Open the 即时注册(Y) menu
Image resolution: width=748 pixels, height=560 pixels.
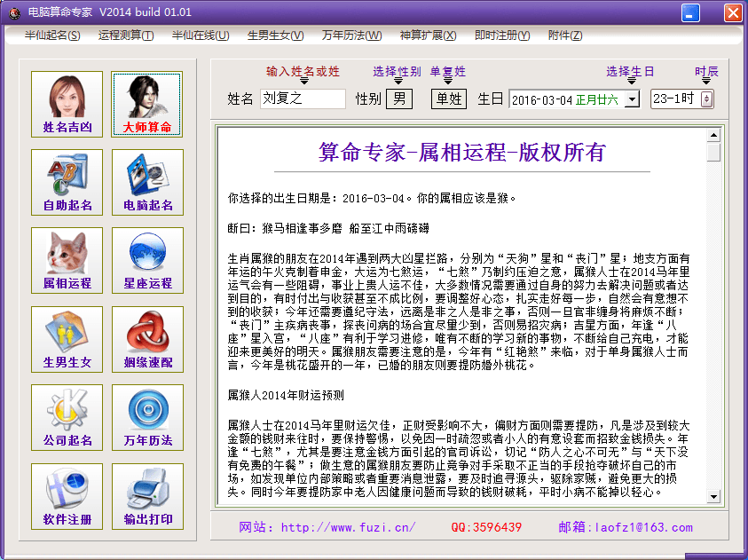click(502, 35)
